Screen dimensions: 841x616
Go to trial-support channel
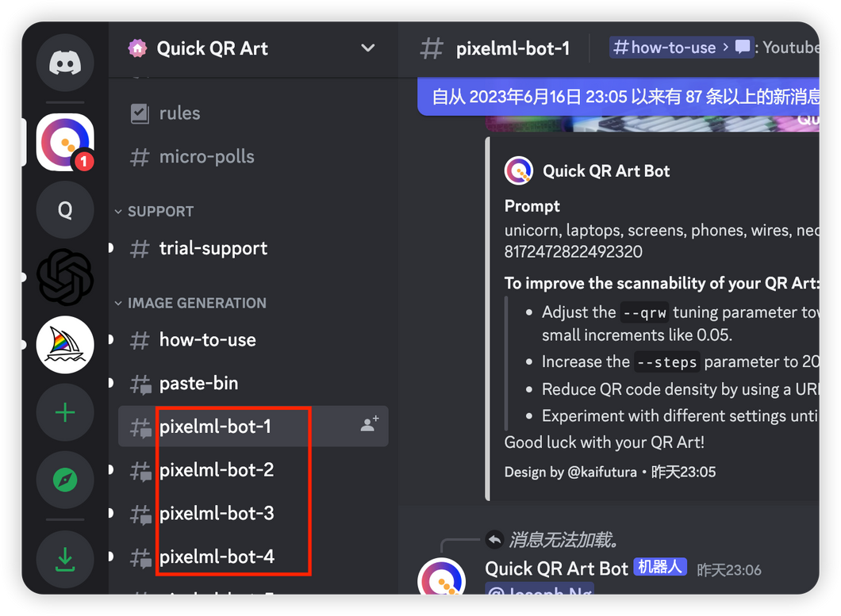[253, 248]
